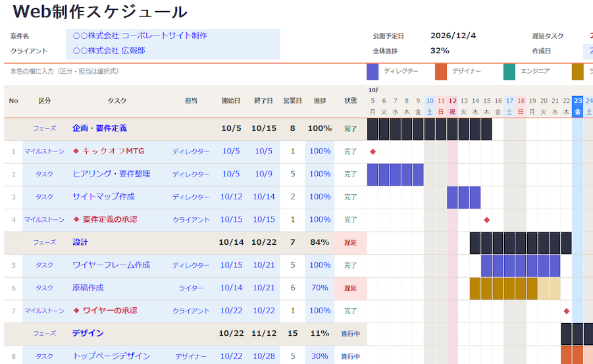Click the 公開予定日 value 2026/12/4
Screen dimensions: 593x364
tap(453, 36)
